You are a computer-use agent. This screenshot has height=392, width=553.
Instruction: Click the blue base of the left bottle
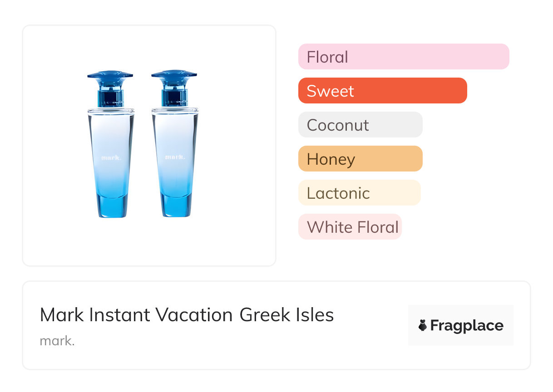pos(111,206)
